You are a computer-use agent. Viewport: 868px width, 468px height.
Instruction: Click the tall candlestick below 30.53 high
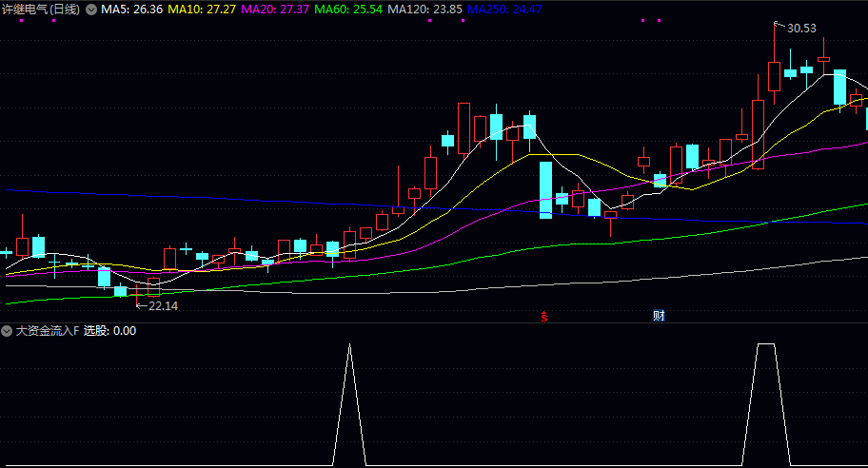774,76
